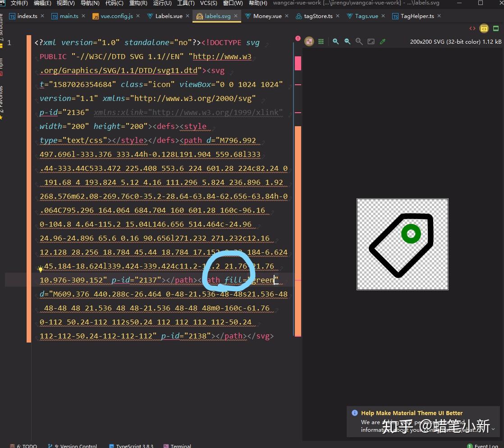Open the 视图(V) menu
The width and height of the screenshot is (504, 448).
point(65,3)
